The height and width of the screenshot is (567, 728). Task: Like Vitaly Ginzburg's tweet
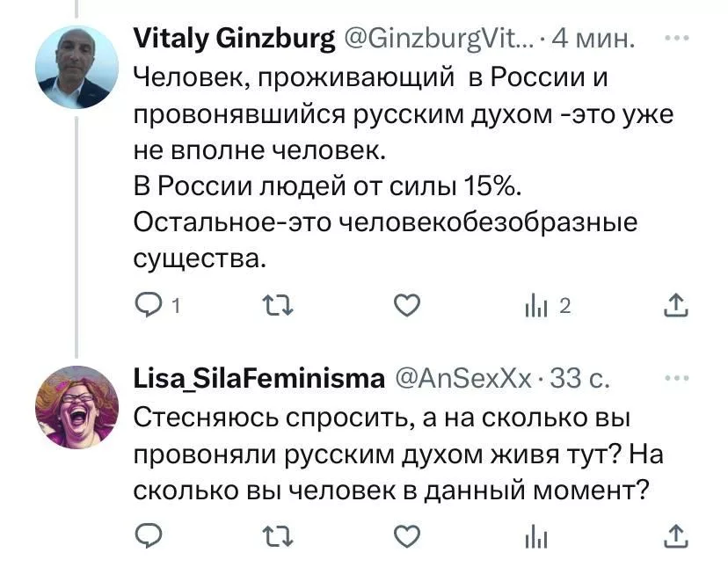point(405,305)
